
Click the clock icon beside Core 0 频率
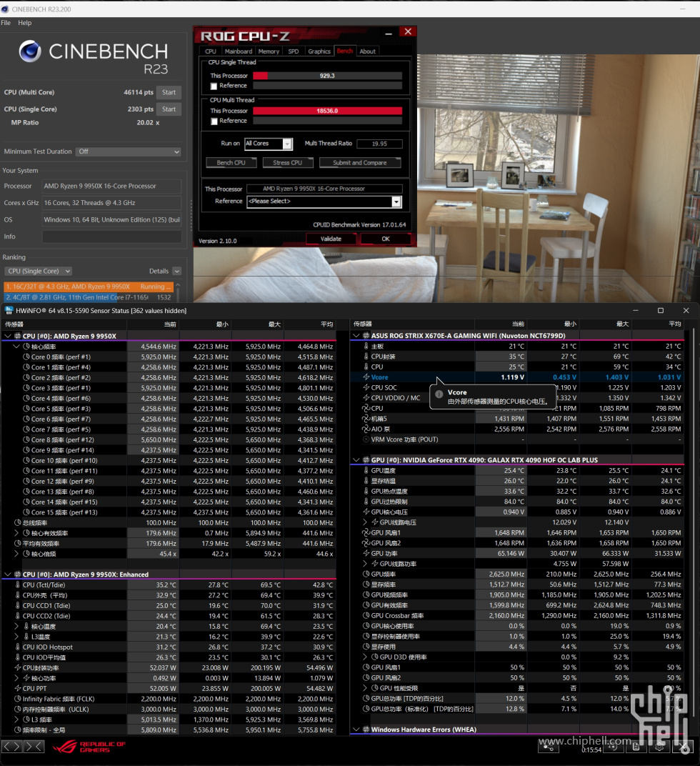pos(26,357)
